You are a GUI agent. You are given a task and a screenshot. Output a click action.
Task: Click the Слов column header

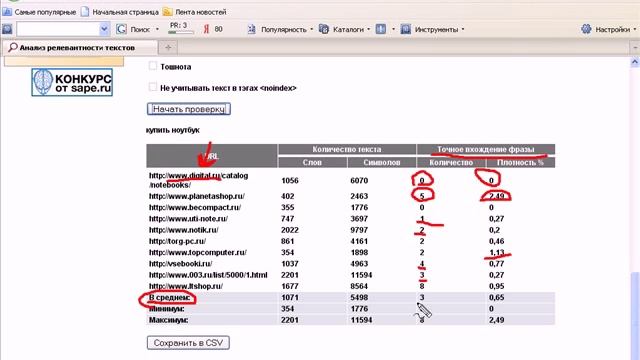coord(312,162)
